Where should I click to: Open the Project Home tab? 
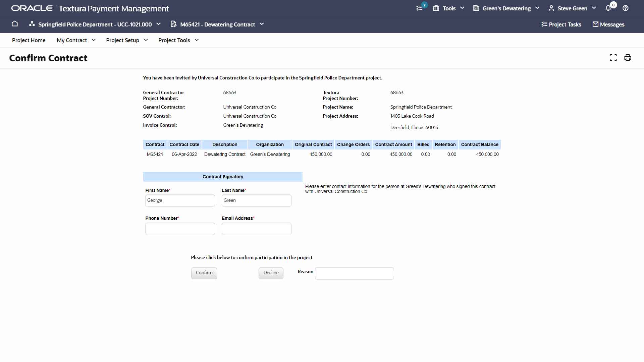pyautogui.click(x=29, y=40)
